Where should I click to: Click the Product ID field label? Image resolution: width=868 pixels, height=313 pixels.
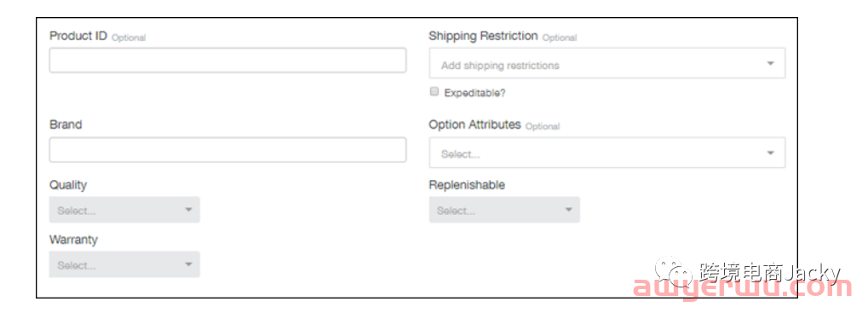(78, 36)
